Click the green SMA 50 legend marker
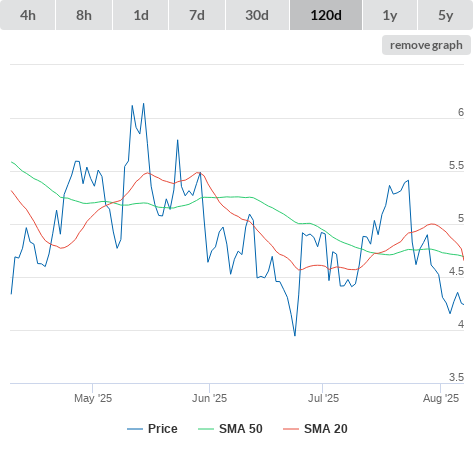Image resolution: width=474 pixels, height=455 pixels. [206, 429]
